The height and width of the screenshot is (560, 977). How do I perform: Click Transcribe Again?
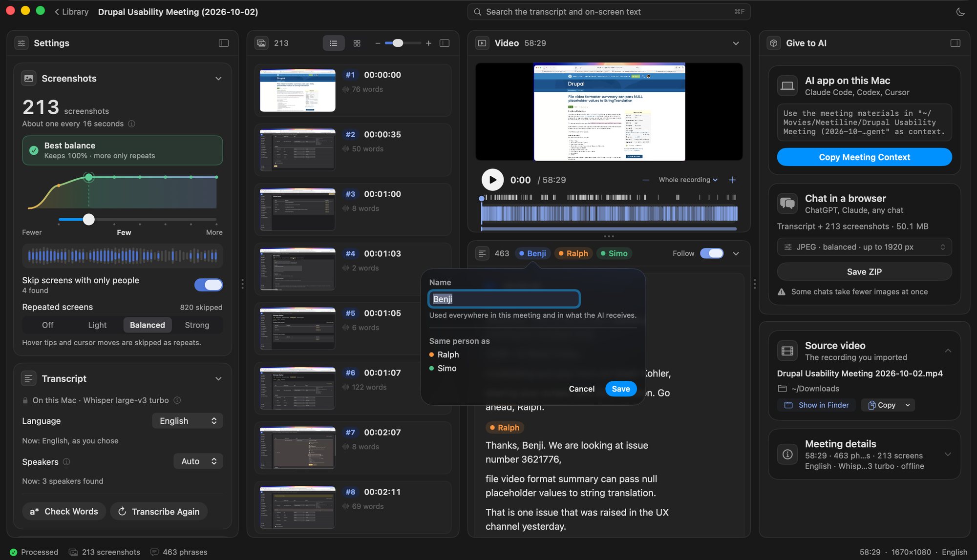pyautogui.click(x=159, y=511)
